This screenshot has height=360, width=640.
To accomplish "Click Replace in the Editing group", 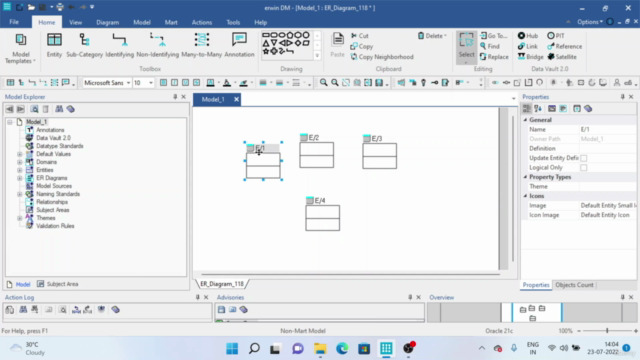I will coord(494,57).
